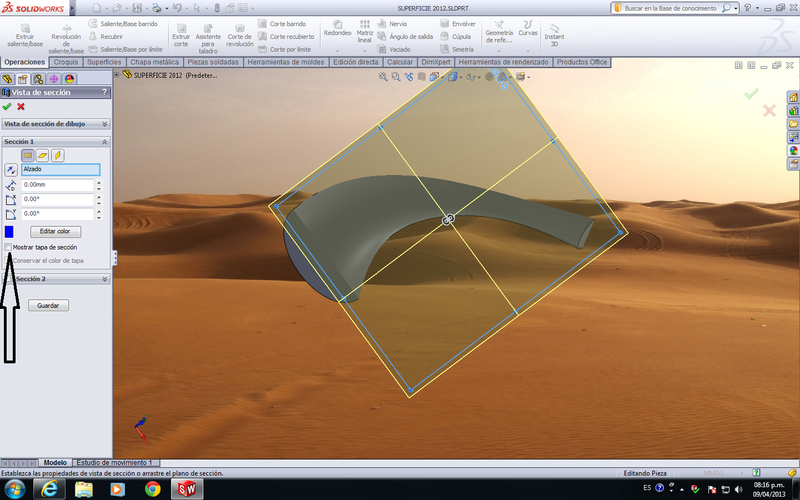800x500 pixels.
Task: Open Google Chrome from taskbar
Action: tap(152, 489)
